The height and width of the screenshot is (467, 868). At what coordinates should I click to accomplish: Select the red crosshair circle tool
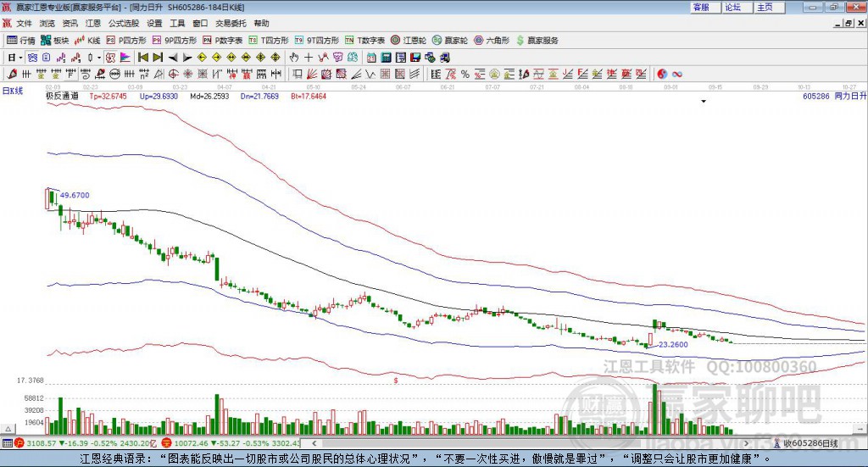point(173,74)
